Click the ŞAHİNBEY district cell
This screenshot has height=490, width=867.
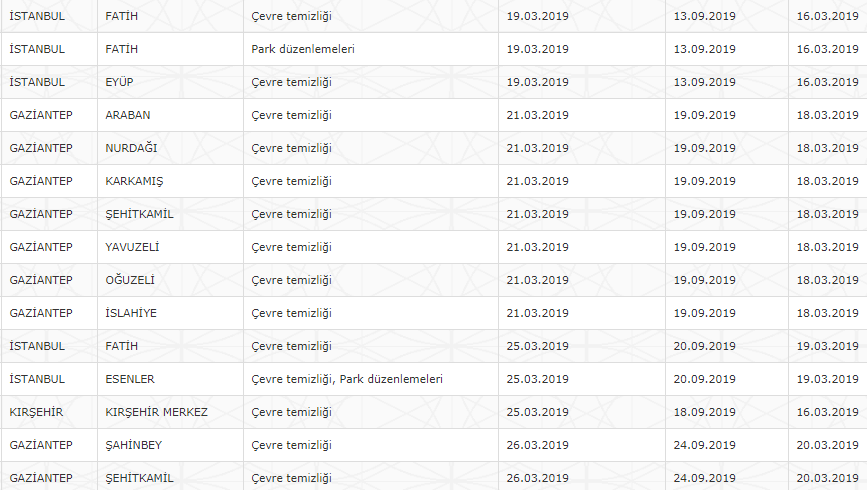[170, 445]
